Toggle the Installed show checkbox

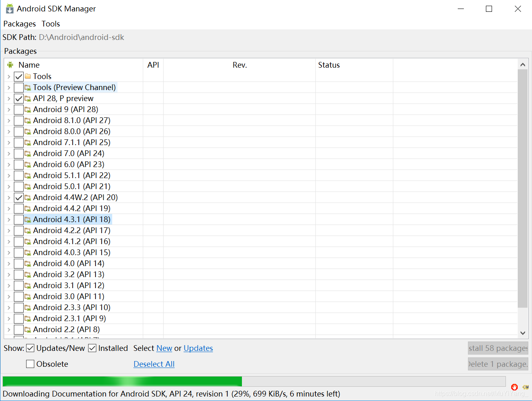click(92, 348)
